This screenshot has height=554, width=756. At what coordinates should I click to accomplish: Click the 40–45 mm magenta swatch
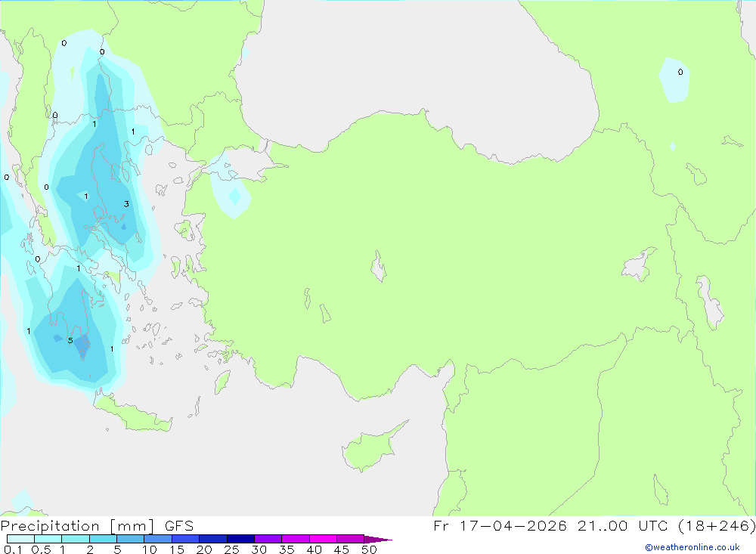[323, 539]
